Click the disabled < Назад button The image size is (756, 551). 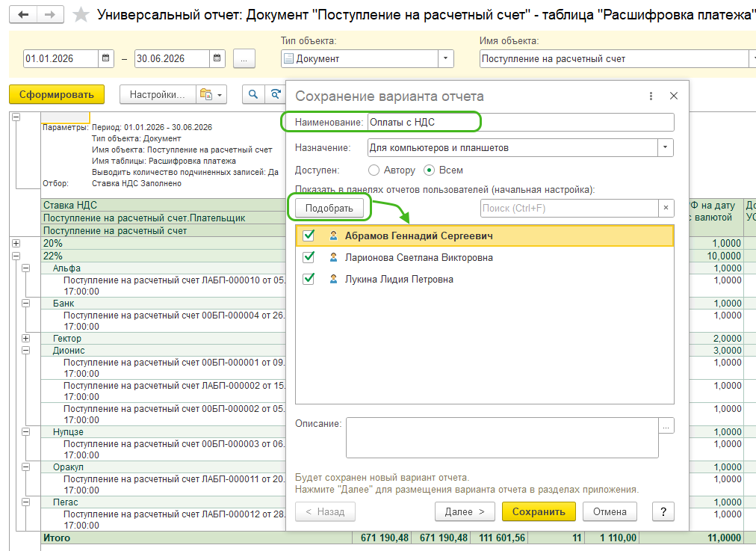click(x=325, y=511)
